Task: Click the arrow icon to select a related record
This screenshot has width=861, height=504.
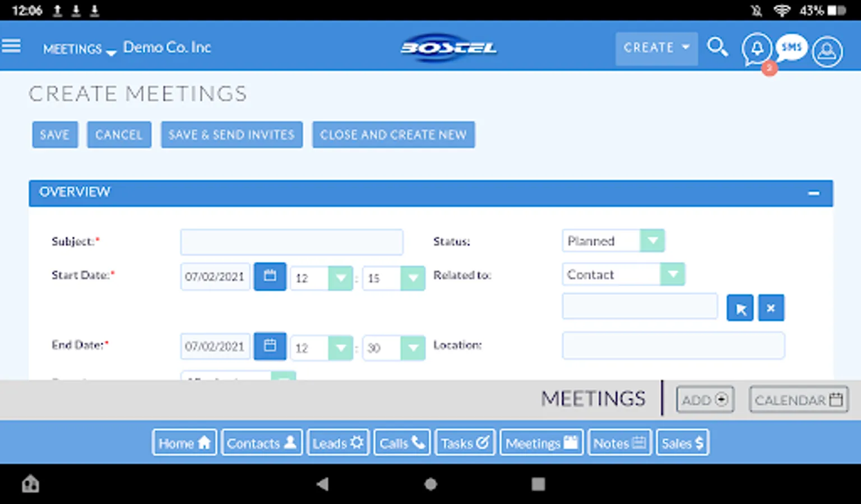Action: point(740,307)
